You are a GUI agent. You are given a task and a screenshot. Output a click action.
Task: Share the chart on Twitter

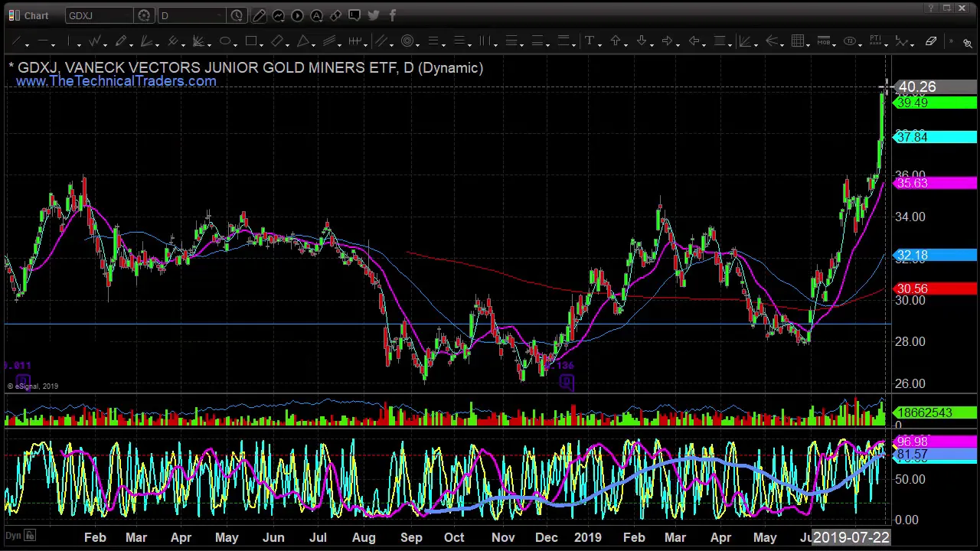tap(374, 15)
